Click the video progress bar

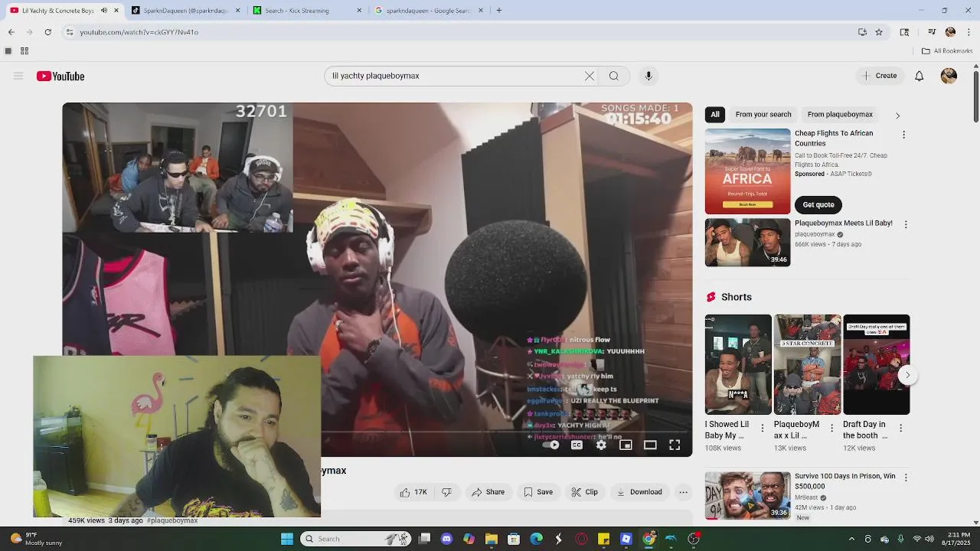[377, 433]
